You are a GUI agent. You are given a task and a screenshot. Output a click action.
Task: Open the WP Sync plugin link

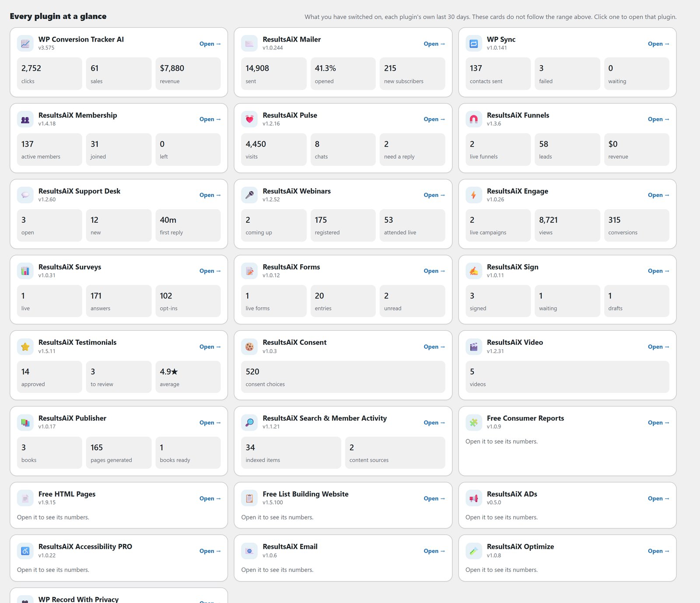coord(658,44)
